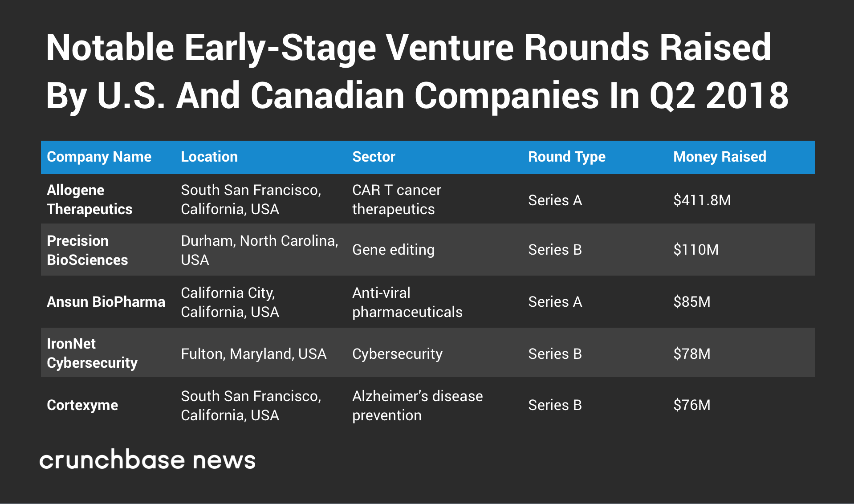Click the Sector column header
Viewport: 854px width, 504px height.
pyautogui.click(x=374, y=157)
